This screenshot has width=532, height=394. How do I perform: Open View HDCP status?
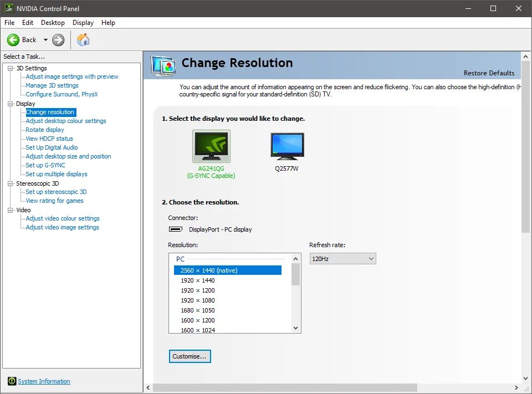tap(49, 139)
